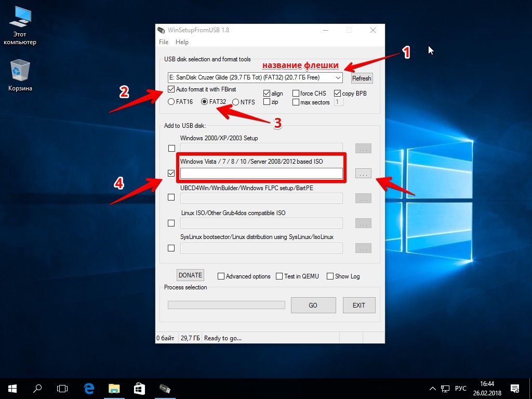Screen dimensions: 532x399
Task: Click the EXIT button
Action: [x=359, y=305]
